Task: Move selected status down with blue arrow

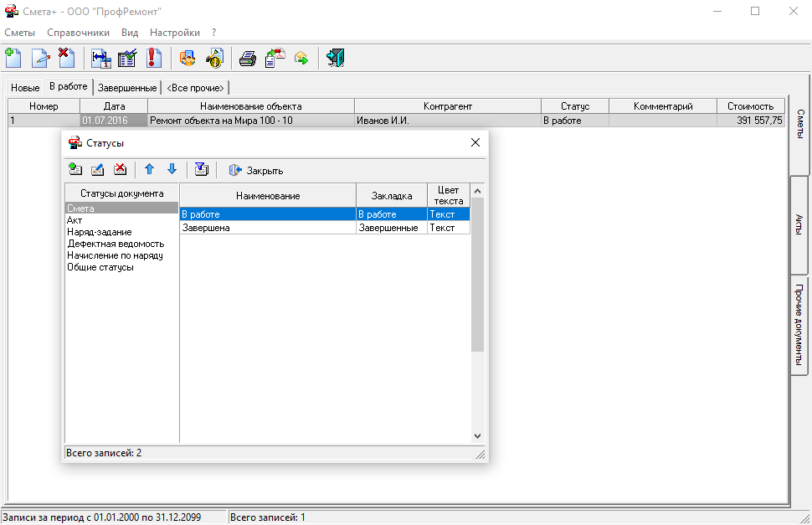Action: coord(172,170)
